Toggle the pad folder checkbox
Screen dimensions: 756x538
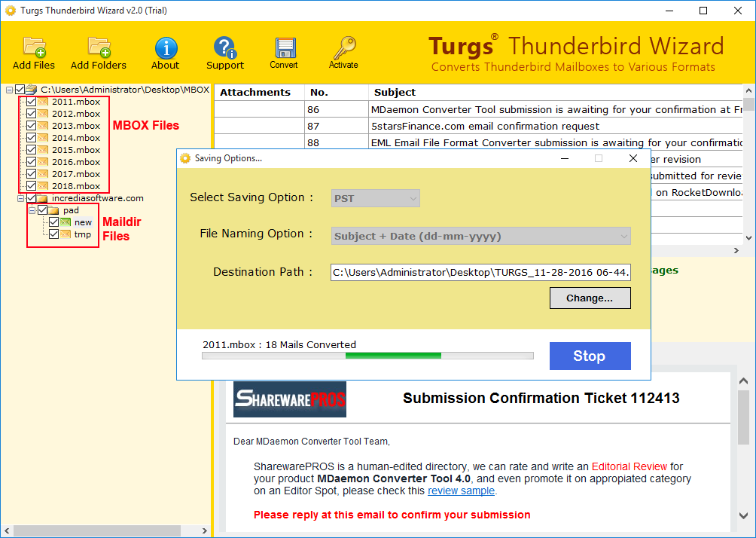coord(42,210)
